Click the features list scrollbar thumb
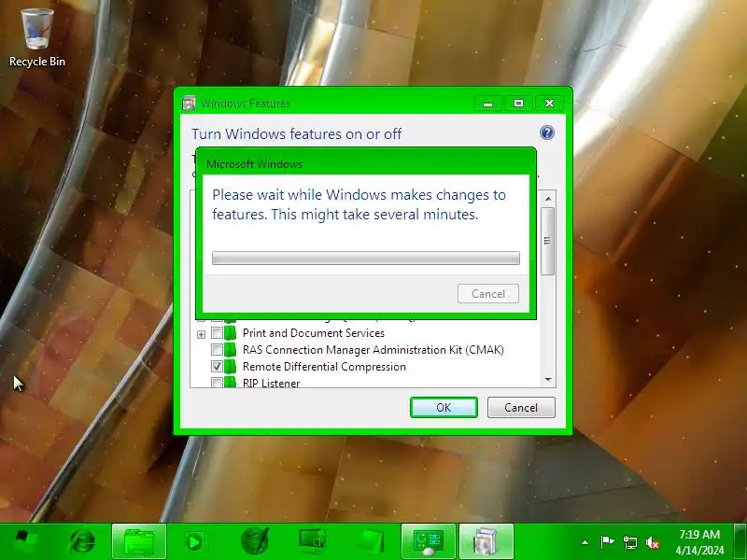The height and width of the screenshot is (560, 747). 548,241
